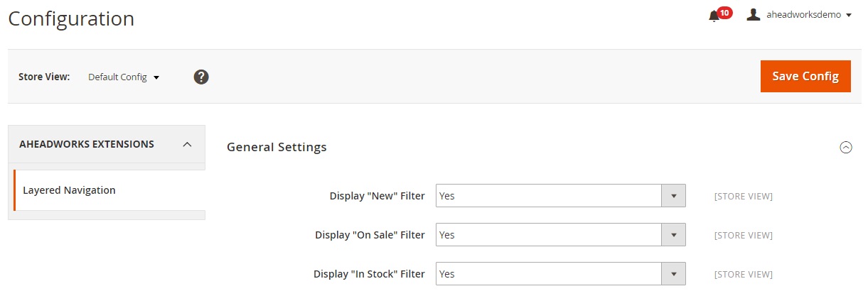Image resolution: width=868 pixels, height=296 pixels.
Task: Click the arrow beside the aheadworksdemo username
Action: 849,15
